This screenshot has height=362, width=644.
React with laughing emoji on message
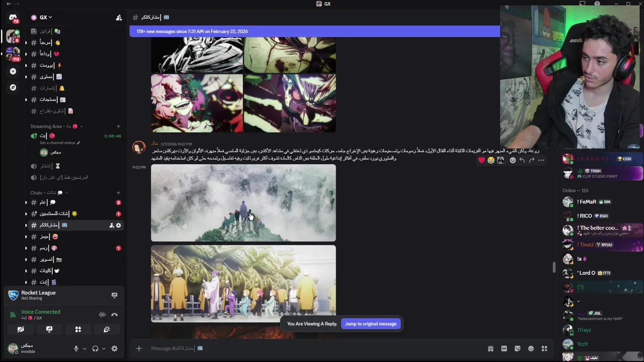(x=491, y=160)
